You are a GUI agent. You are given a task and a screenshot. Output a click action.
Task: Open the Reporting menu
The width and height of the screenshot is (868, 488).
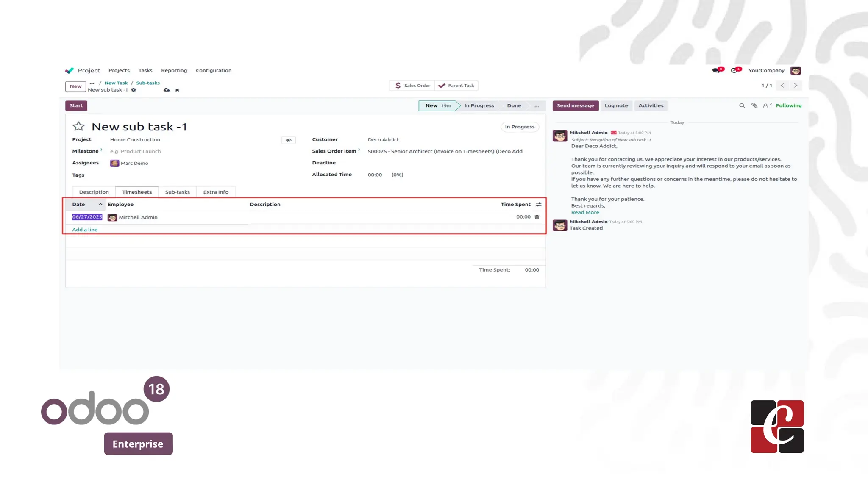coord(174,70)
